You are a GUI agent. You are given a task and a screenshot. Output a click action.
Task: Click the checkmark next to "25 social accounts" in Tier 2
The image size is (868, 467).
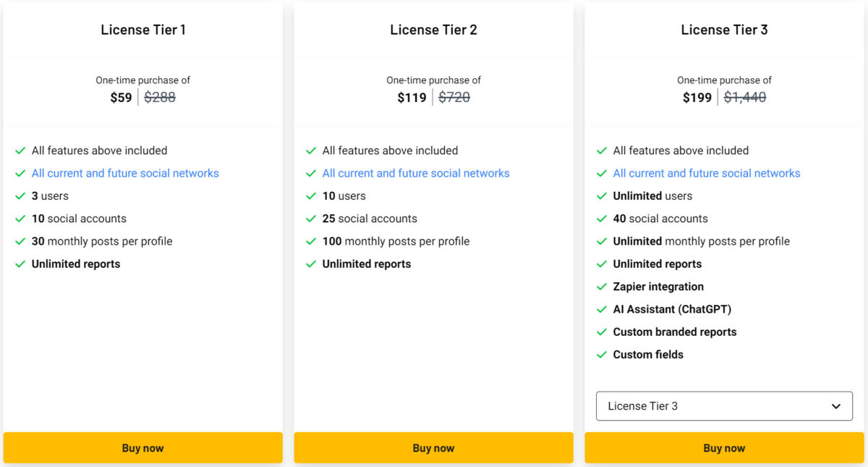pyautogui.click(x=311, y=219)
